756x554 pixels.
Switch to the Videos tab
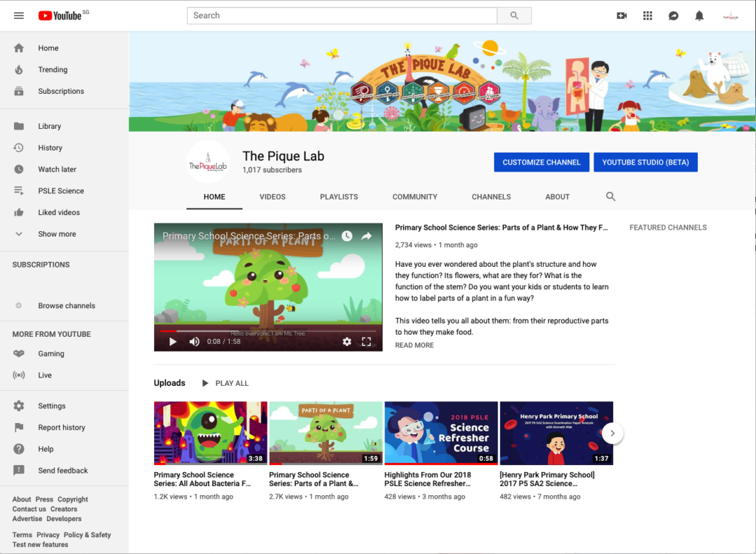pos(272,197)
